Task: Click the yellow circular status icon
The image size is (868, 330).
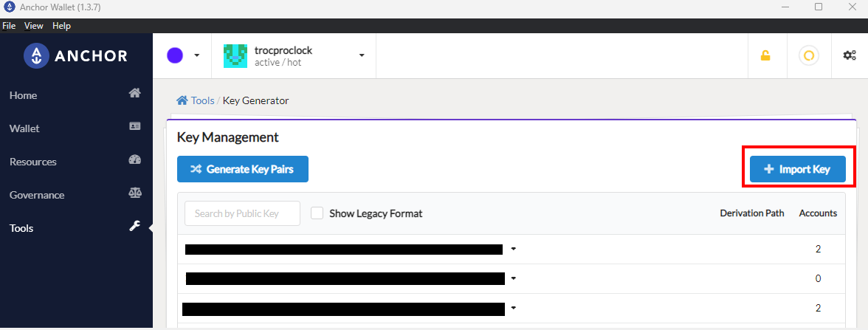Action: (809, 55)
